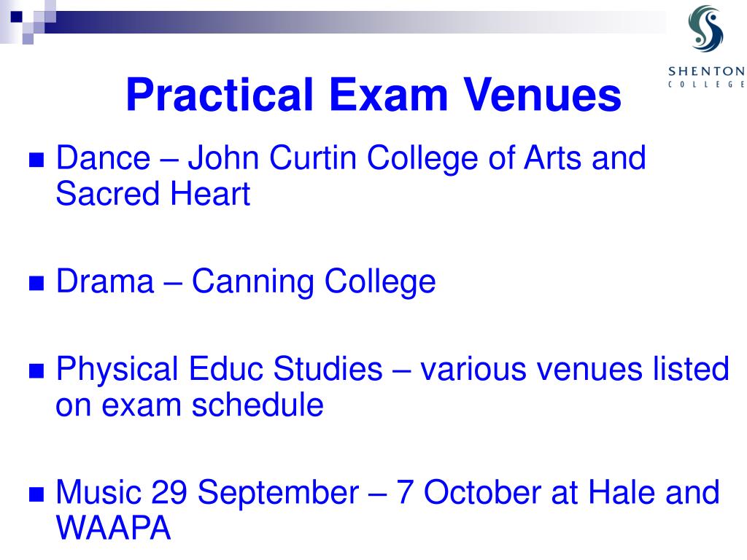
Task: Click the word WAAPA
Action: [x=113, y=528]
